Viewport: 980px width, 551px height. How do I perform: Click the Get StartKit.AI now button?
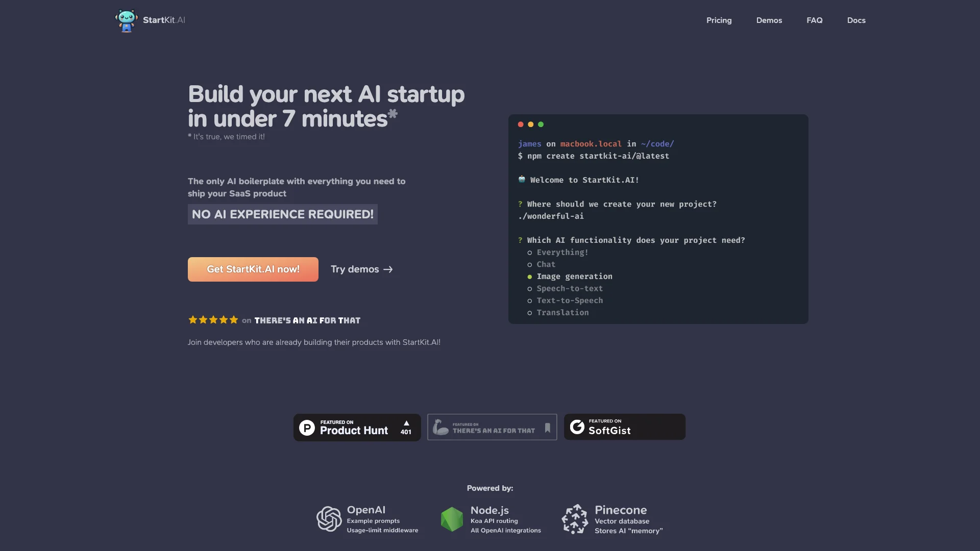click(253, 269)
